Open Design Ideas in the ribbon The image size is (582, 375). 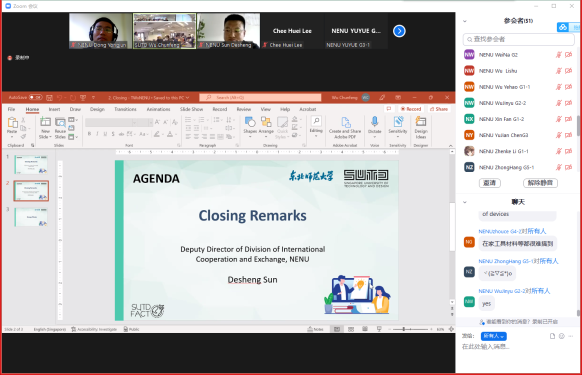click(421, 126)
